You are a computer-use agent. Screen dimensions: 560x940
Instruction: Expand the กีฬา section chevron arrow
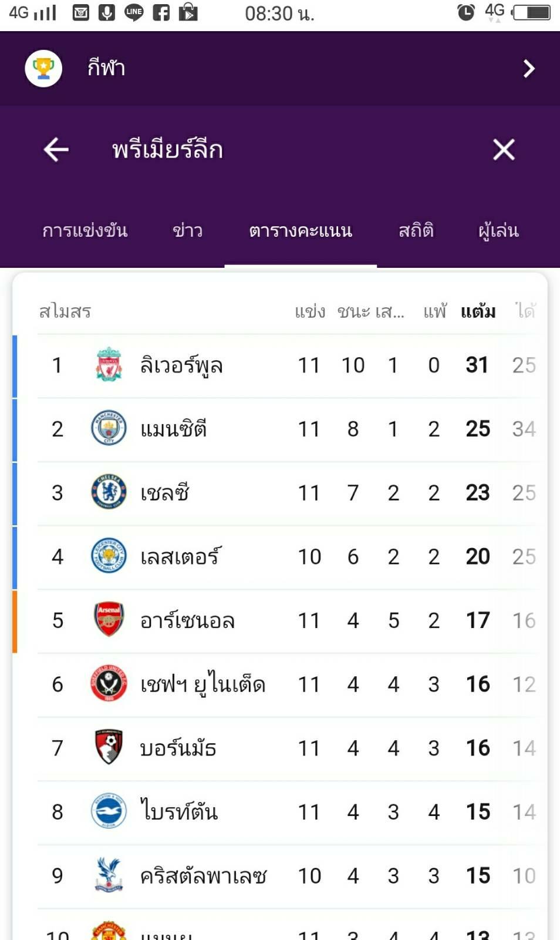coord(528,69)
